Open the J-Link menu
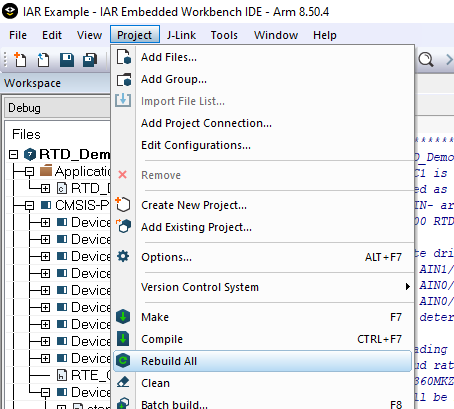This screenshot has height=409, width=454. 181,35
